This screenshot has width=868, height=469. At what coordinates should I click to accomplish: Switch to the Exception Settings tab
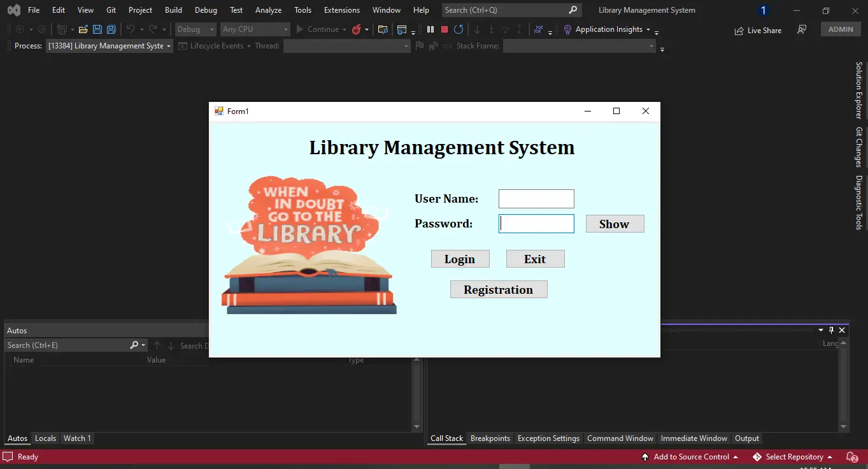548,438
